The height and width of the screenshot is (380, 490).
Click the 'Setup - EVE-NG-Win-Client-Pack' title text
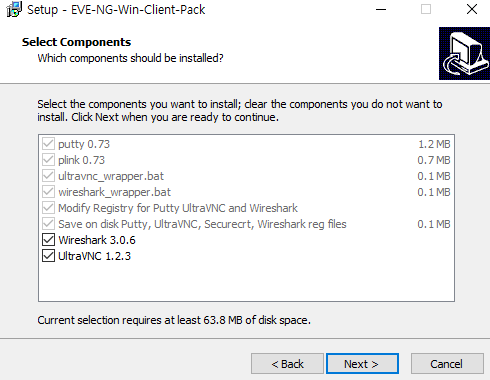tap(116, 10)
